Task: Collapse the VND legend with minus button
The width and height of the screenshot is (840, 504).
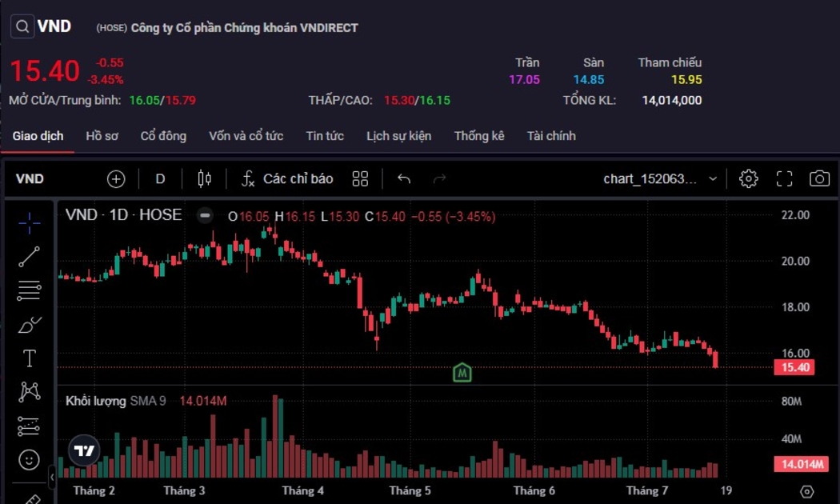Action: (x=206, y=215)
